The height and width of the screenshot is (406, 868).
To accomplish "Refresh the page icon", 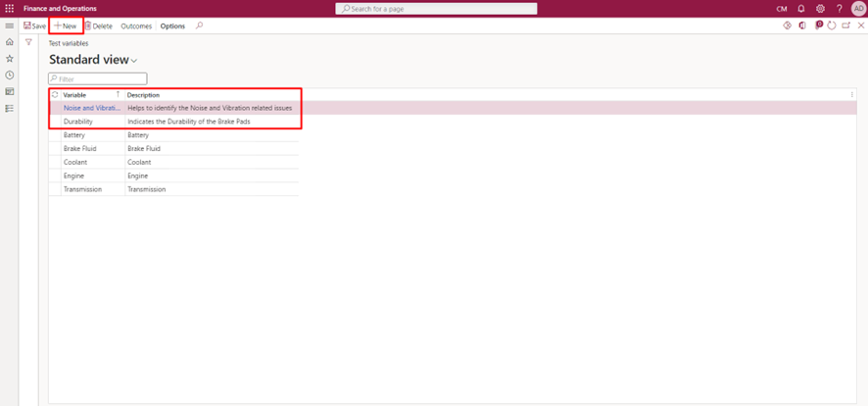I will pos(832,26).
